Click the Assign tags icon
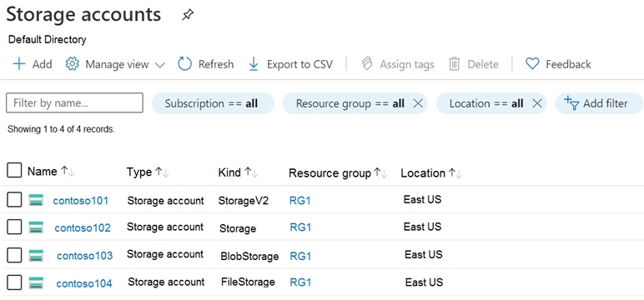 click(x=367, y=64)
